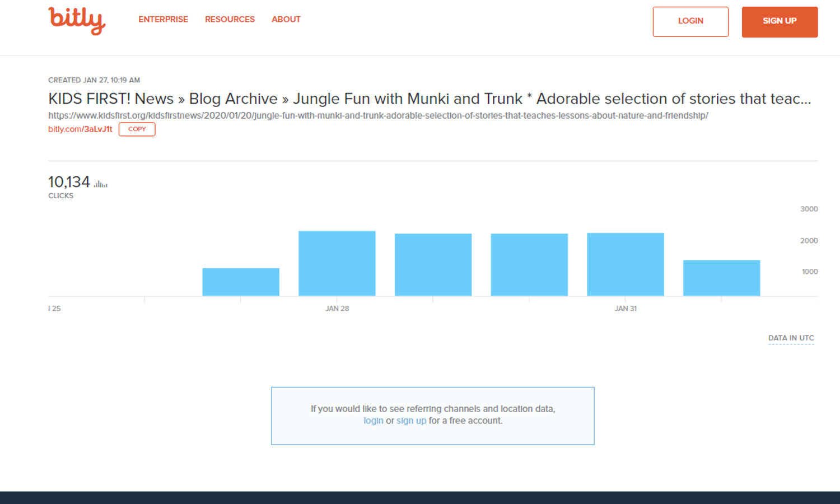Copy the shortened bitly link

click(x=137, y=129)
